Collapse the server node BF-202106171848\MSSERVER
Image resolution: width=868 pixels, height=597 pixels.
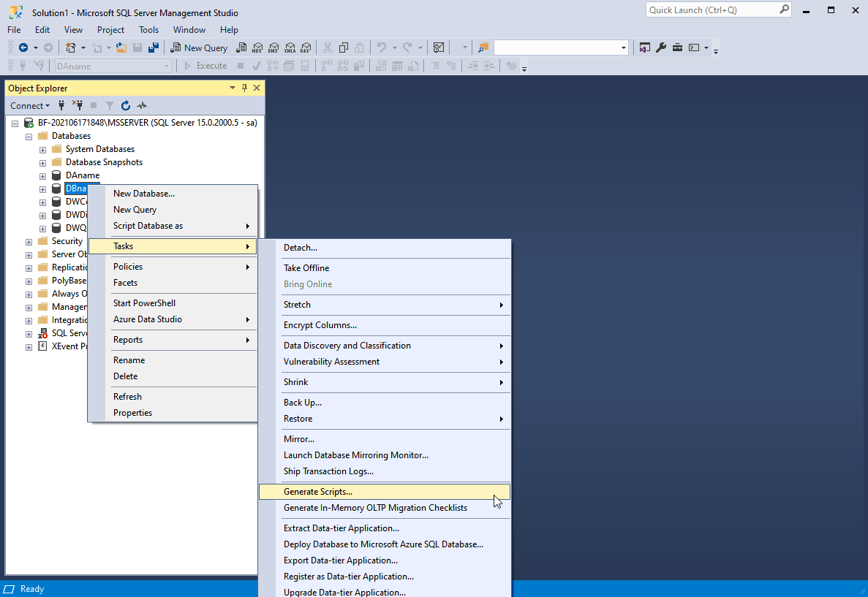[15, 123]
